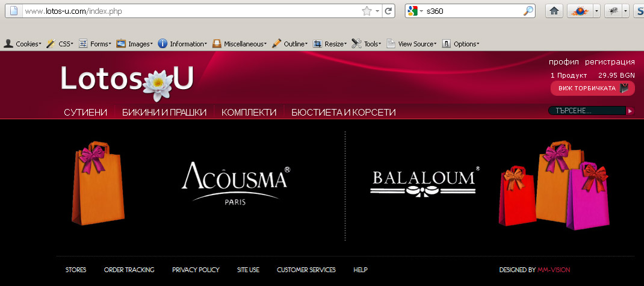Open the Forms toolbar menu
The height and width of the screenshot is (286, 644).
click(95, 43)
